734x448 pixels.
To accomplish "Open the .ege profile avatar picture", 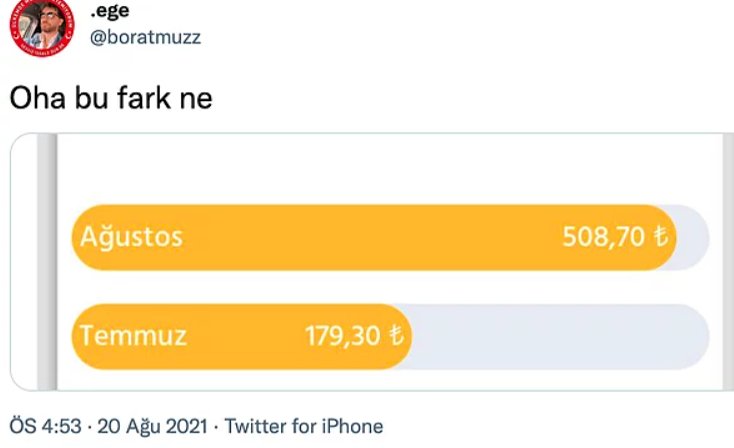I will 42,26.
